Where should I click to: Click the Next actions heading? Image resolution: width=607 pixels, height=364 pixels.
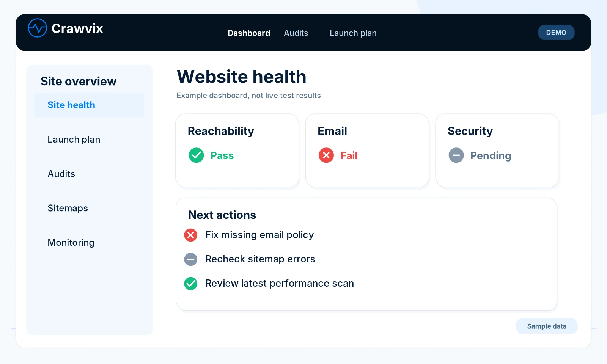point(222,215)
